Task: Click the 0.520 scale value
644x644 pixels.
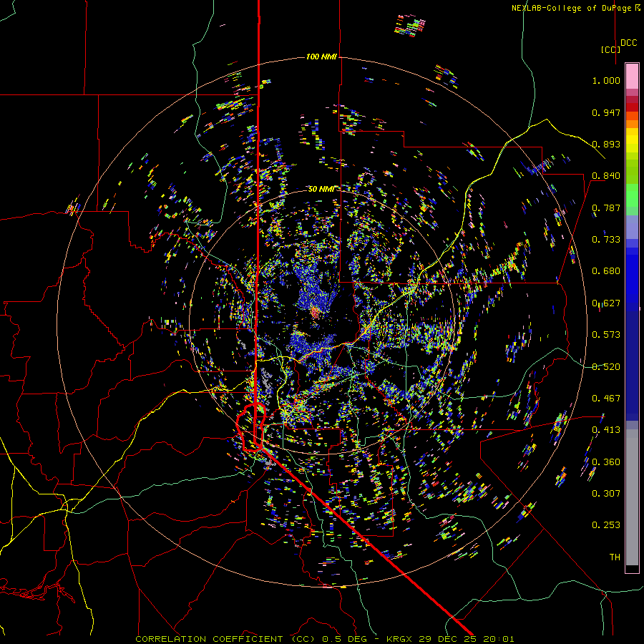Action: 606,367
